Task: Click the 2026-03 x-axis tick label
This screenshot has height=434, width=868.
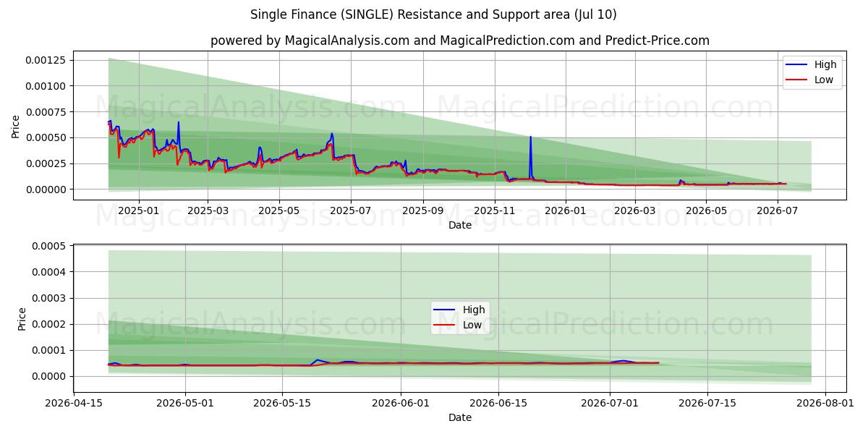Action: point(635,210)
